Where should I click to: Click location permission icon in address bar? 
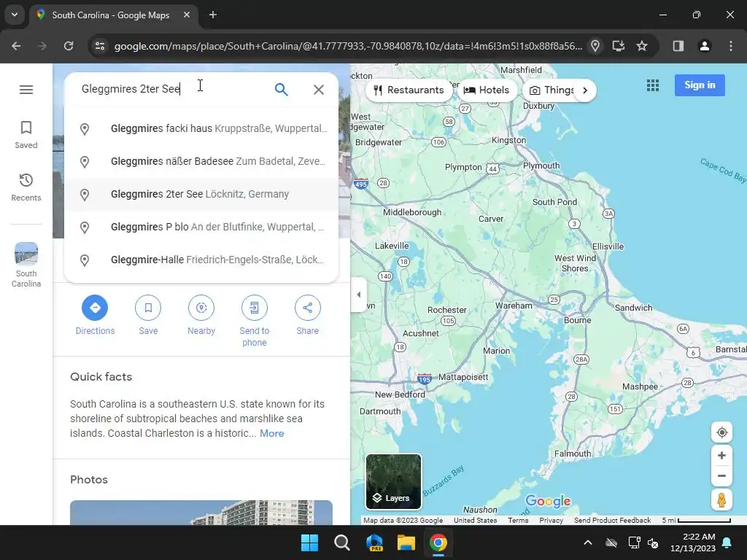pyautogui.click(x=595, y=46)
